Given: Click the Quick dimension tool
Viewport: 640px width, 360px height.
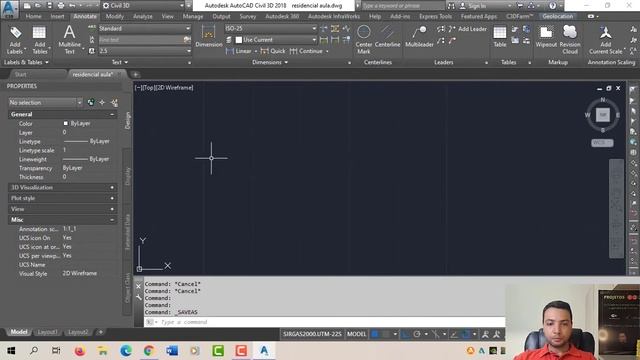Looking at the screenshot, I should tap(273, 51).
